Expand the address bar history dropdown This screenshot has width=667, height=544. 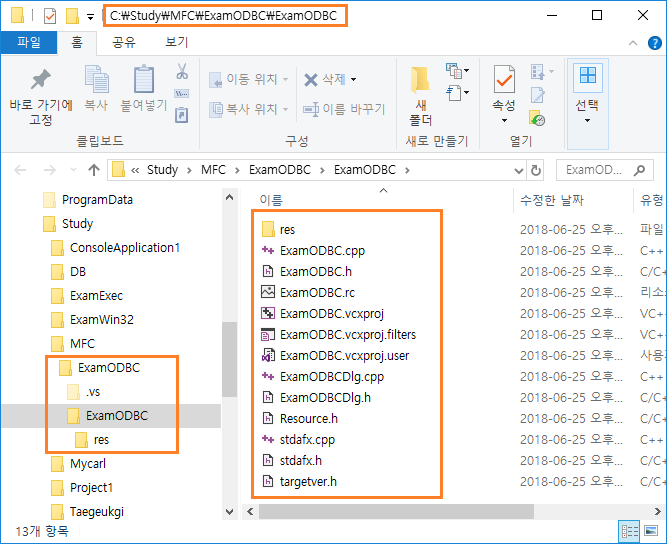(x=519, y=171)
